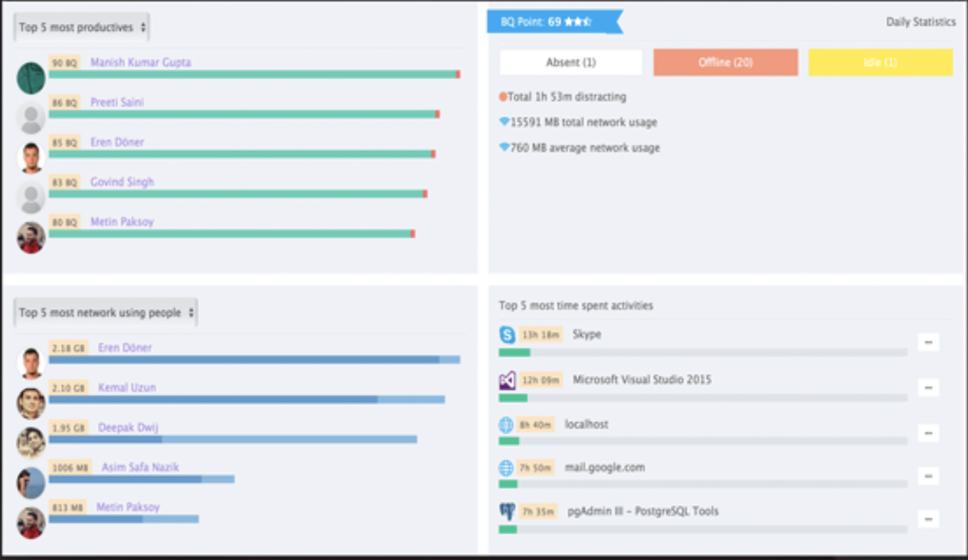
Task: Click the Skype activity progress bar
Action: pos(701,352)
